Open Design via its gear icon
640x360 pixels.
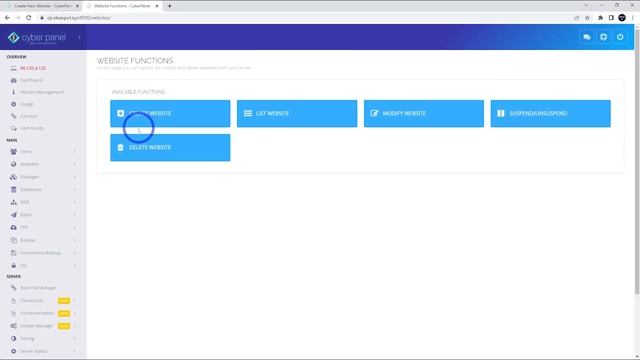pos(13,104)
